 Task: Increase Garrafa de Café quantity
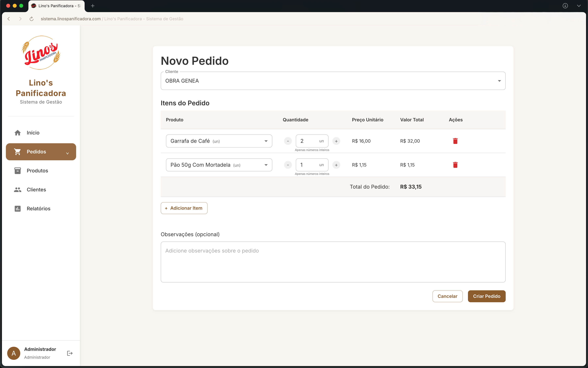[336, 141]
